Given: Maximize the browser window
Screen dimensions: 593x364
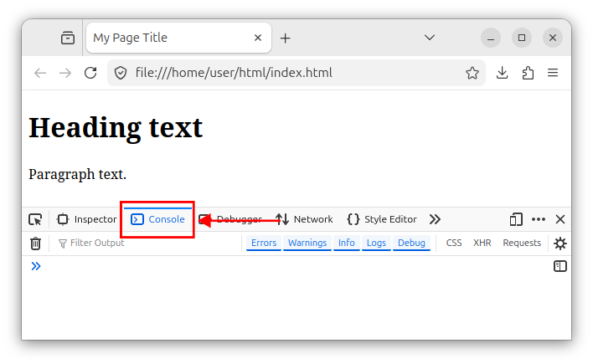Looking at the screenshot, I should click(x=522, y=38).
